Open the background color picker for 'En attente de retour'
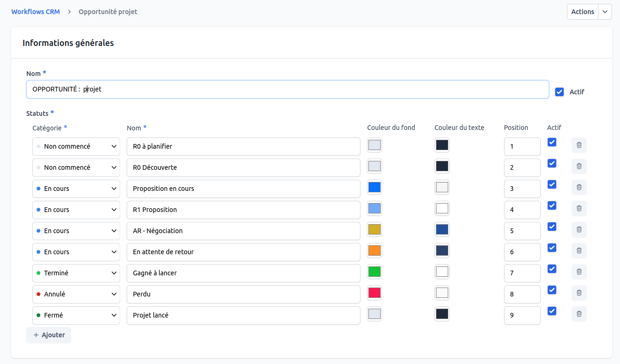This screenshot has width=620, height=364. (374, 250)
